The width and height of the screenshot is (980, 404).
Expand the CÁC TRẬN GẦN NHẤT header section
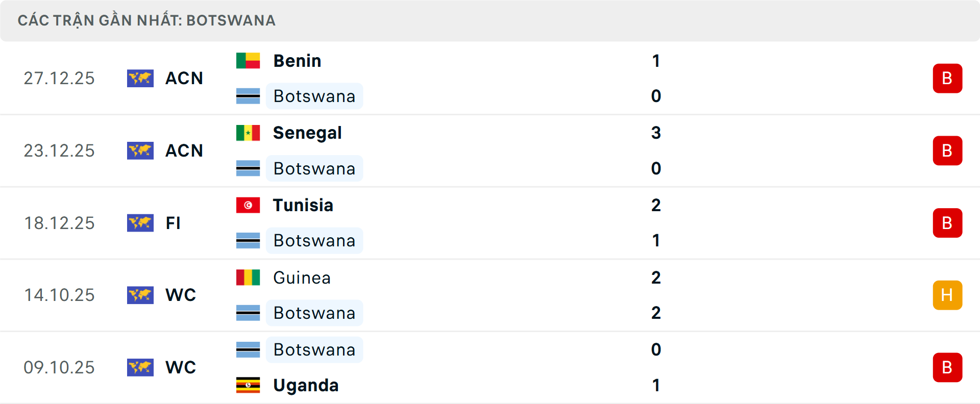(147, 20)
